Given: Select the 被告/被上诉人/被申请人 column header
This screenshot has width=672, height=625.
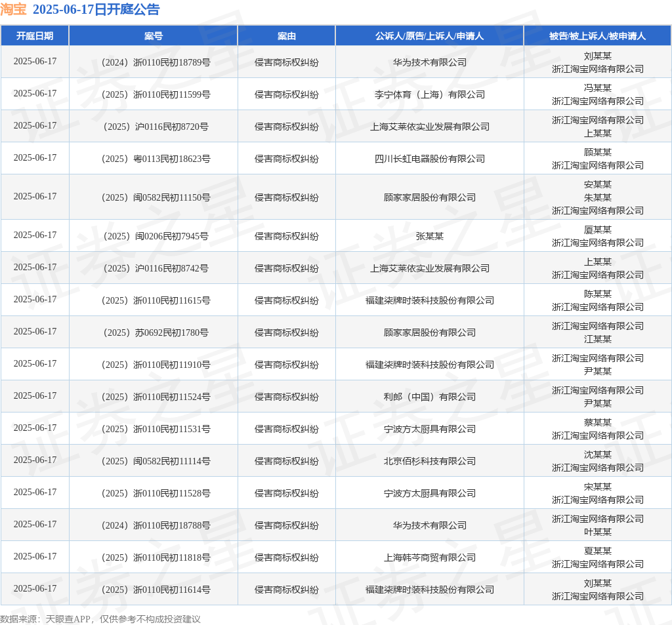Looking at the screenshot, I should coord(597,36).
